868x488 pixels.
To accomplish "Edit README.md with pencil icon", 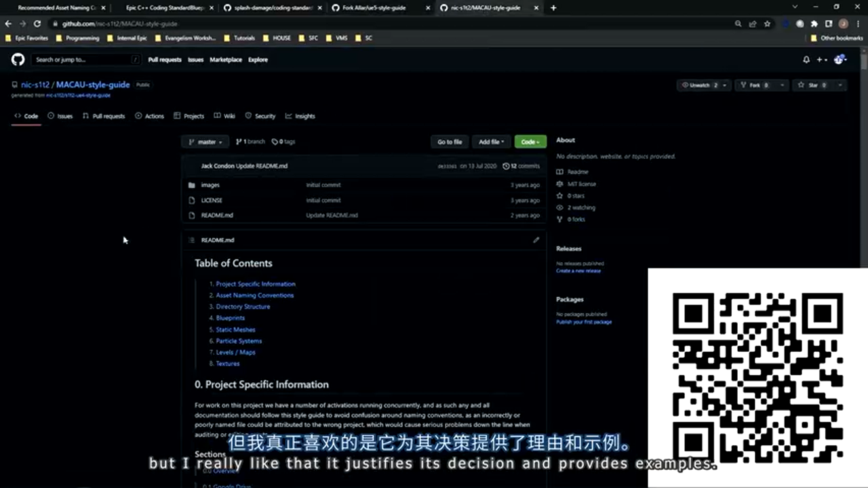I will [x=536, y=240].
